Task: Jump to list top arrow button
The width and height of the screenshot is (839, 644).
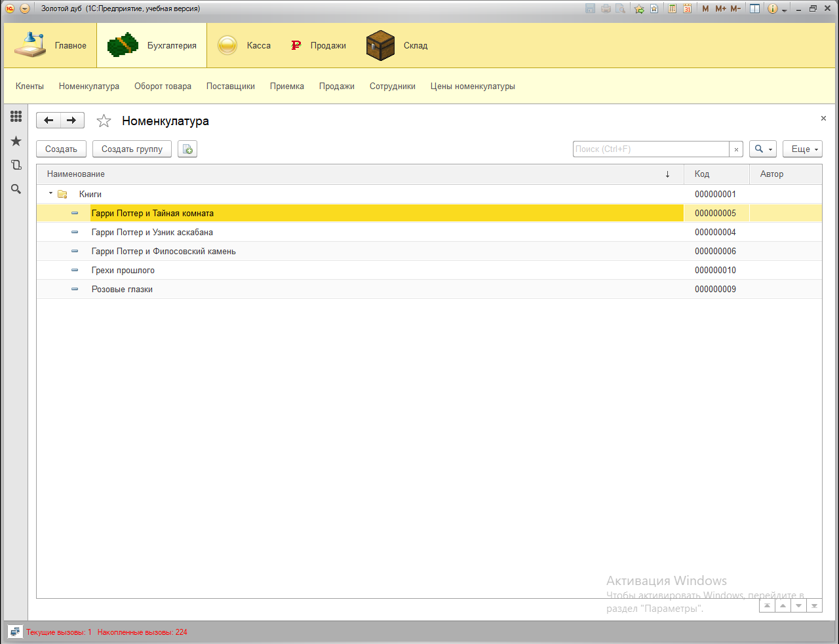Action: (767, 605)
